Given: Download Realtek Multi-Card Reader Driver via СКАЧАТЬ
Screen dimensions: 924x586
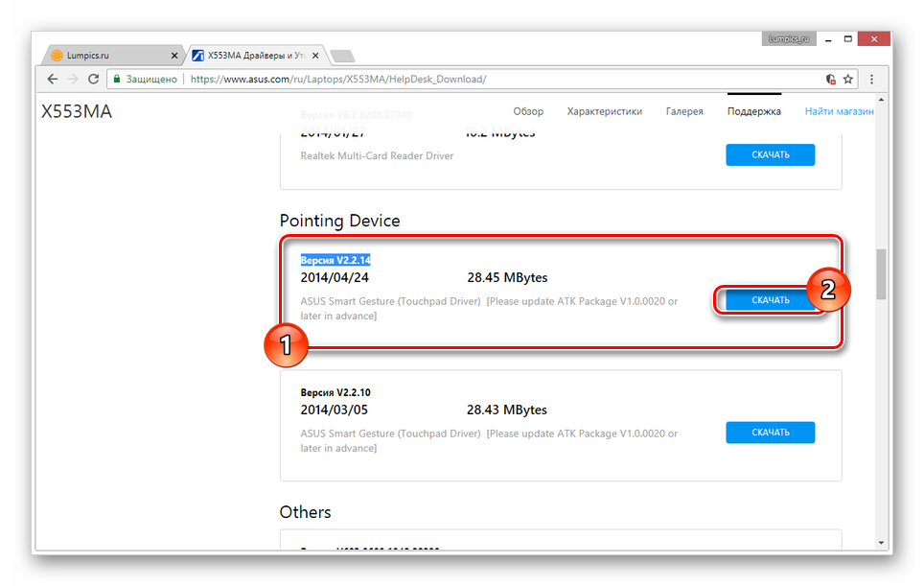Looking at the screenshot, I should [771, 154].
